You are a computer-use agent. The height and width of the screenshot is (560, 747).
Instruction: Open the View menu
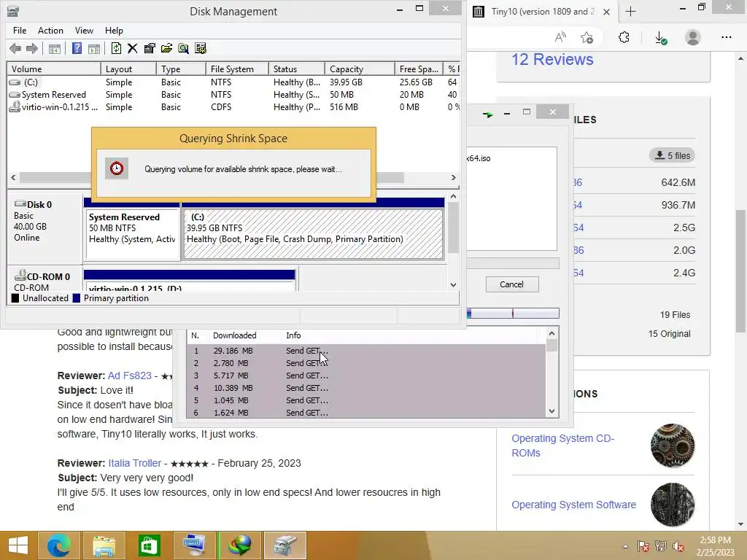[x=84, y=31]
